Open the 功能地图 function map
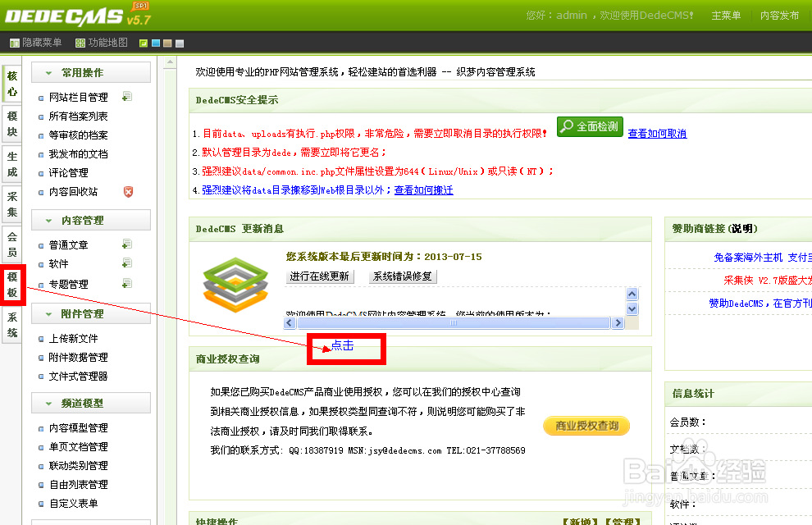 coord(102,43)
